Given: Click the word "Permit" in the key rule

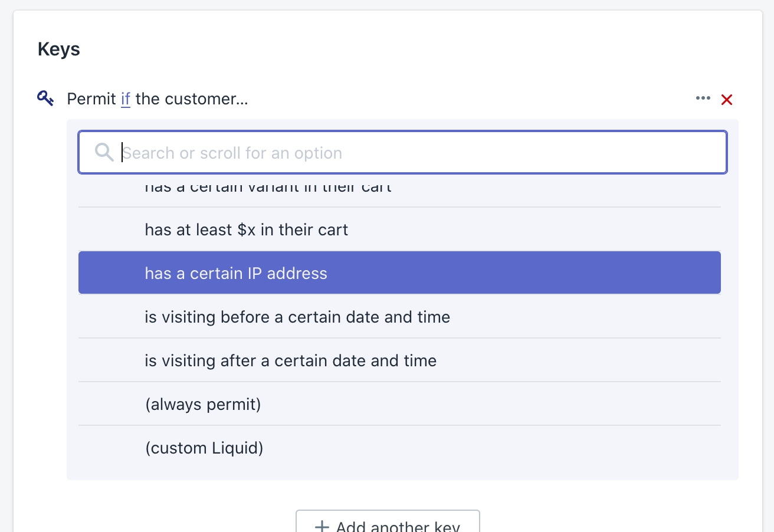Looking at the screenshot, I should point(91,99).
